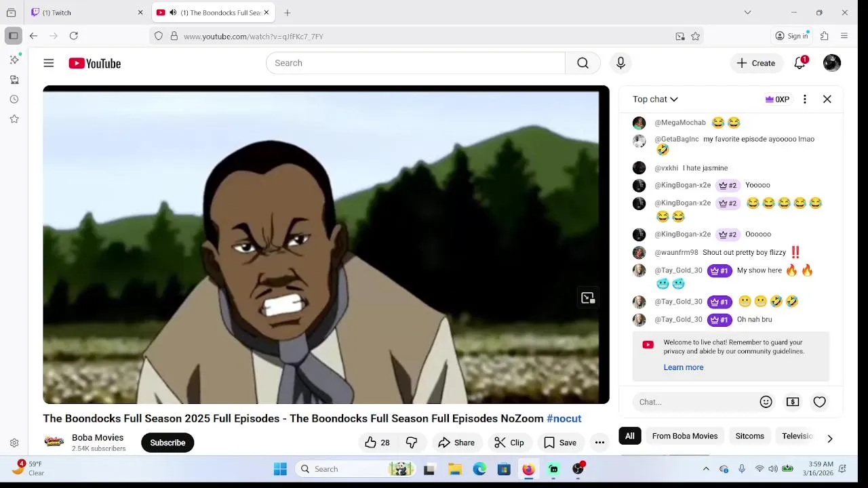Image resolution: width=868 pixels, height=488 pixels.
Task: Open YouTube notifications bell
Action: [800, 63]
